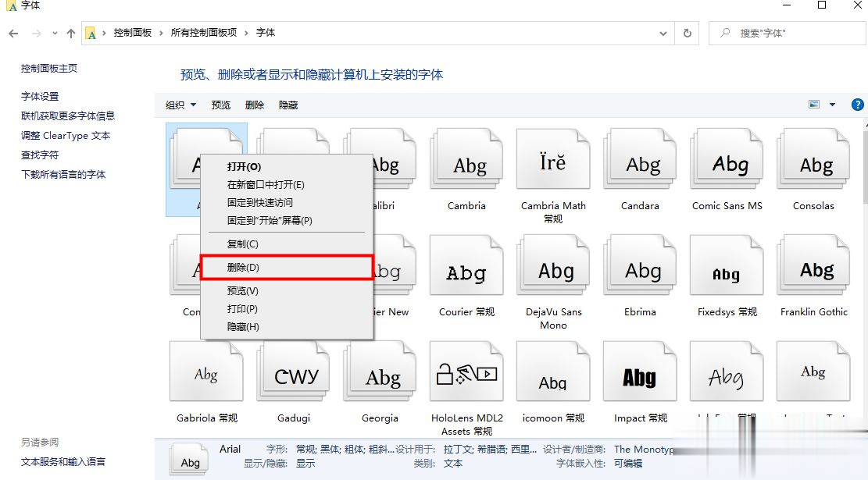Viewport: 868px width, 480px height.
Task: Go forward with the forward arrow
Action: [37, 34]
